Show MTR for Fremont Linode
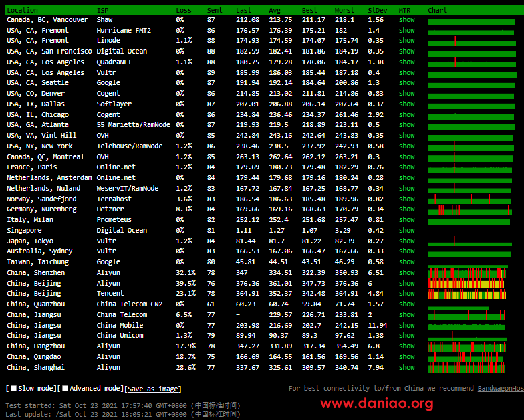The width and height of the screenshot is (524, 420). 406,40
